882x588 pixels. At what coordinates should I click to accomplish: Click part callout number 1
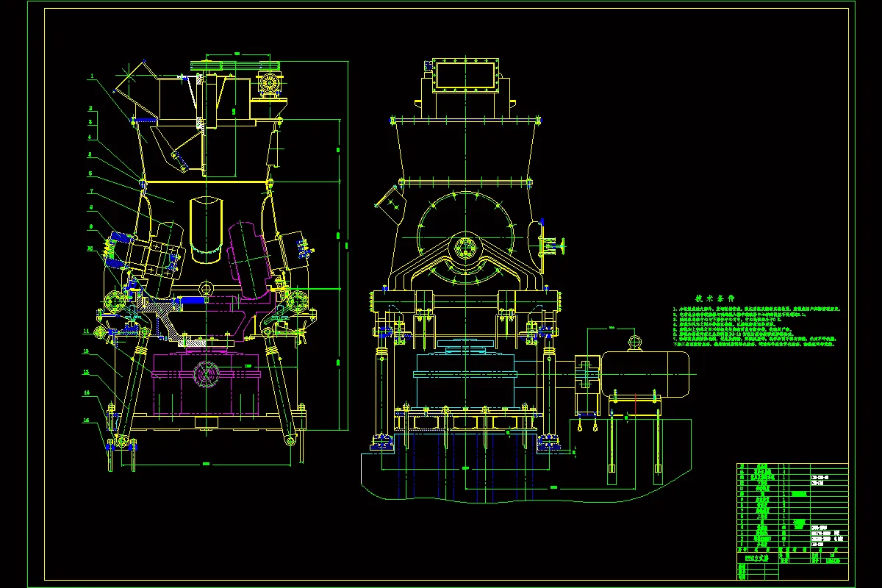click(93, 76)
